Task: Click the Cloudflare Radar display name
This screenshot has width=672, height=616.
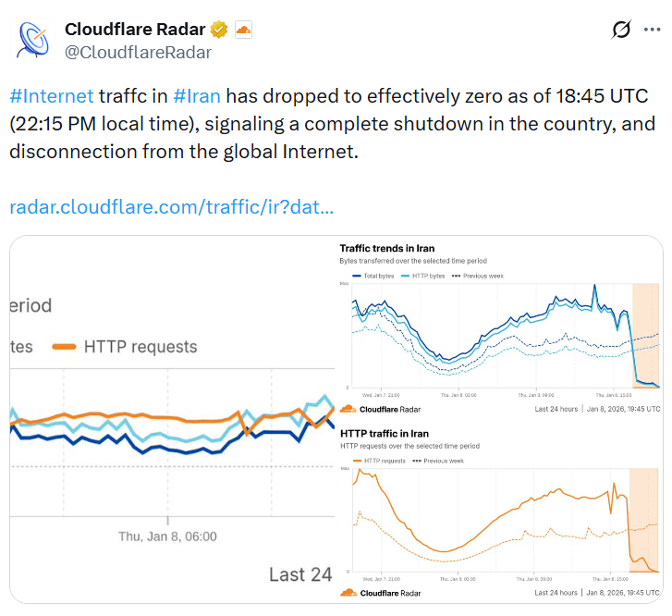Action: (136, 30)
